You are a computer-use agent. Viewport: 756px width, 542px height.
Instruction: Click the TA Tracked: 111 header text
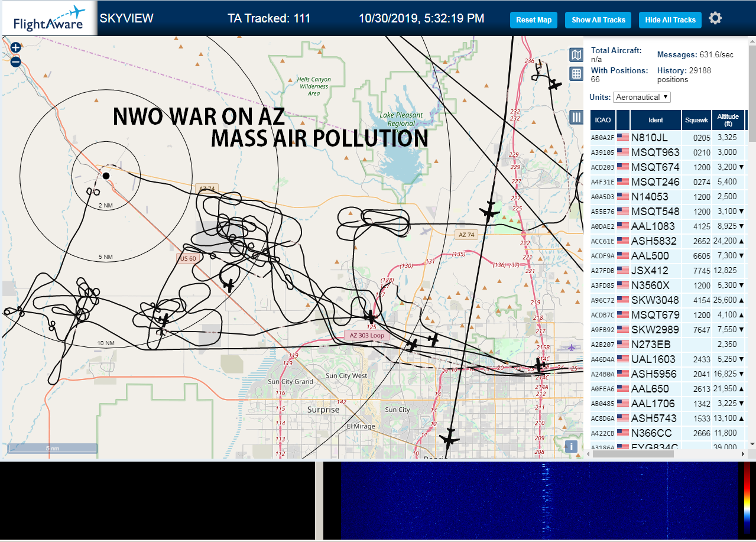click(269, 18)
